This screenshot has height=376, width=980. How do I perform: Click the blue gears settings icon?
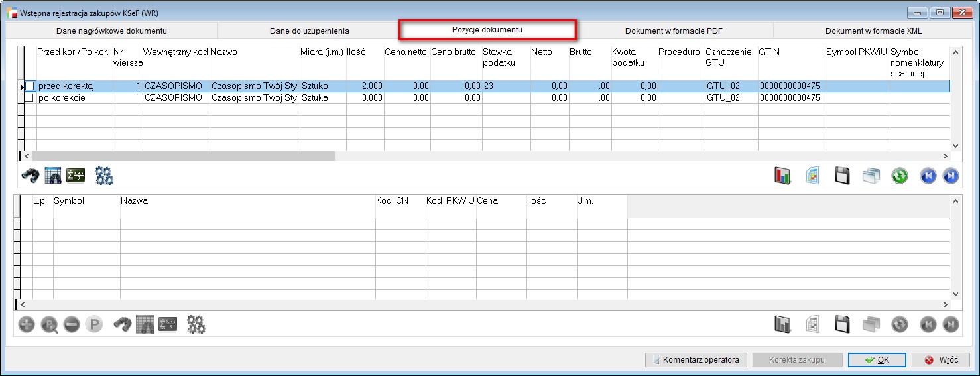[x=104, y=176]
